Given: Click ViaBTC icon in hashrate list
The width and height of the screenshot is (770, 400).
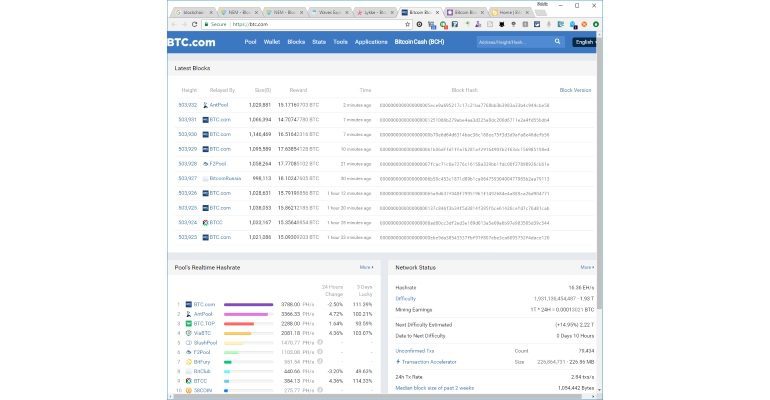Looking at the screenshot, I should (188, 332).
